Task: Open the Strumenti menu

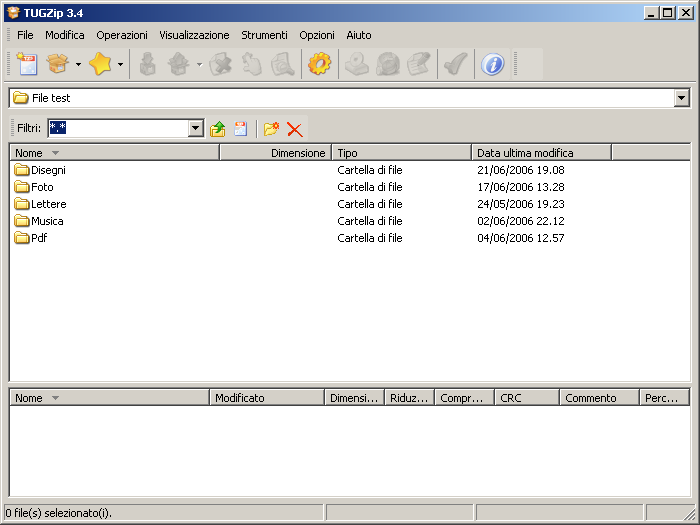Action: click(264, 35)
